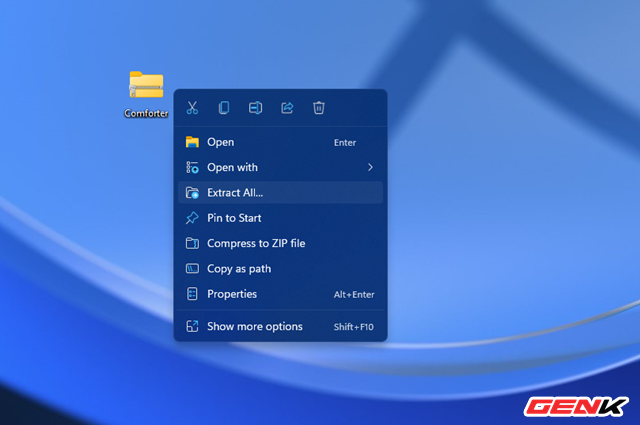This screenshot has height=425, width=640.
Task: Click the Copy icon in context menu
Action: [224, 108]
